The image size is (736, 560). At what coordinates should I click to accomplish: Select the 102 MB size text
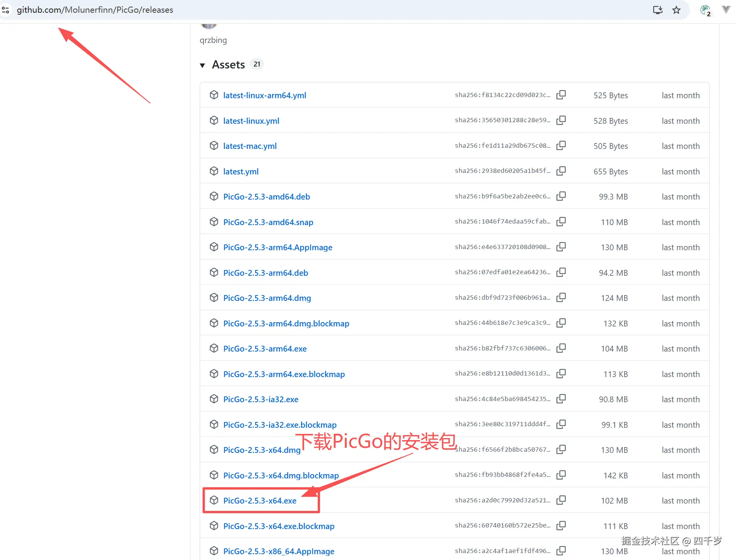pos(614,500)
